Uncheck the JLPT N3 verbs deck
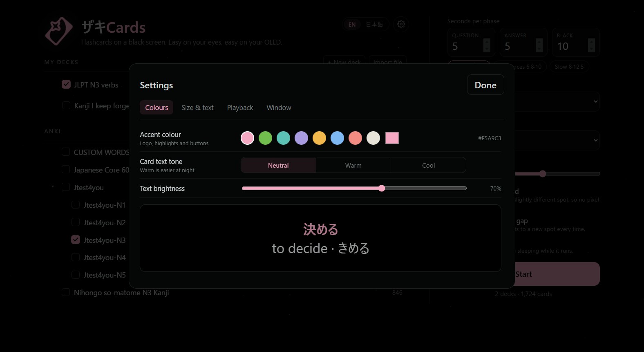644x352 pixels. (66, 84)
